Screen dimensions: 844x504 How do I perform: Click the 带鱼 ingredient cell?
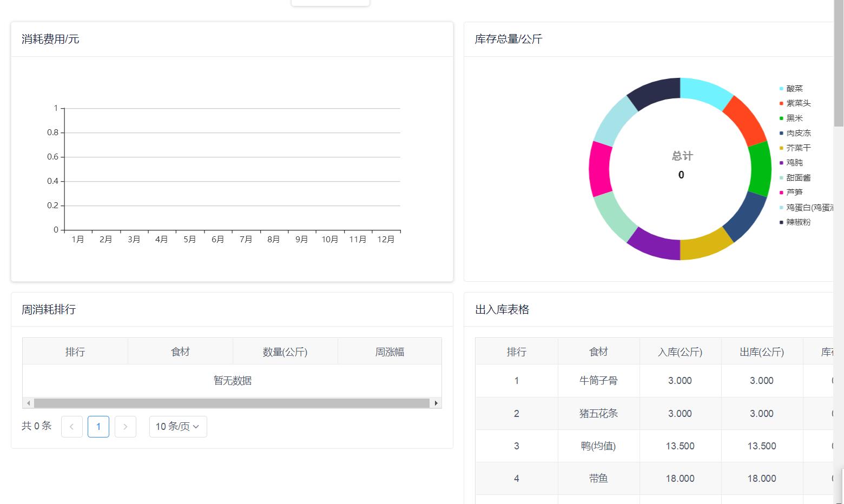(x=598, y=479)
